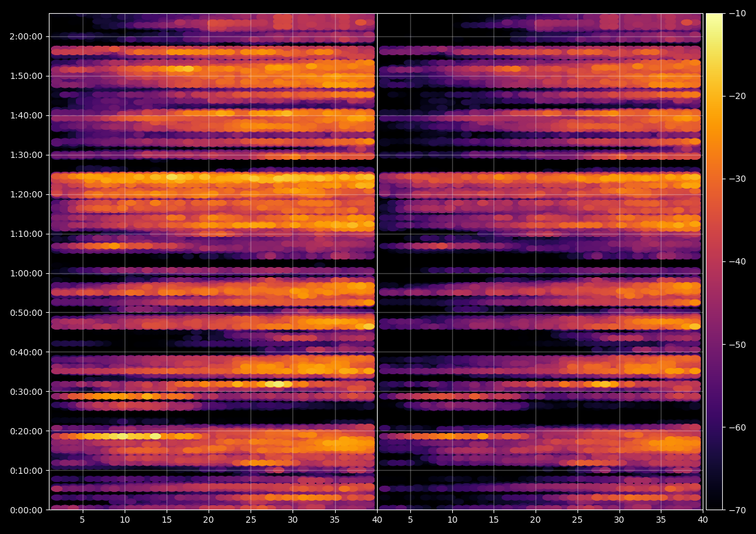Viewport: 756px width, 534px height.
Task: Click the 0:40:00 time axis label
Action: point(26,352)
